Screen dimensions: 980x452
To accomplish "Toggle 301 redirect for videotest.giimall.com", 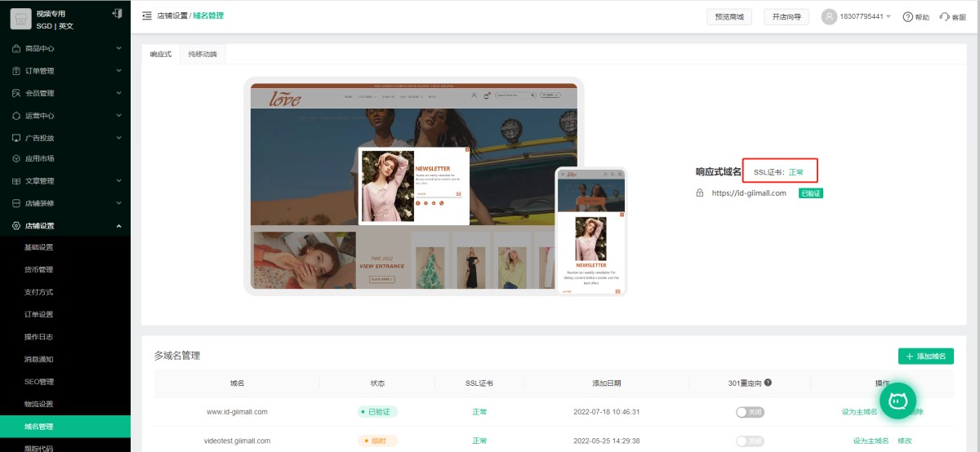I will click(x=749, y=441).
